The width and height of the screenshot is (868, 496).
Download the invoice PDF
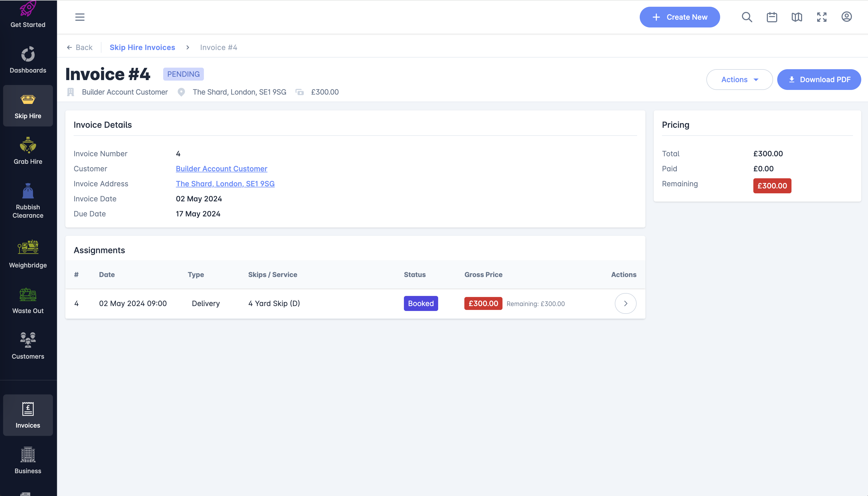[818, 79]
